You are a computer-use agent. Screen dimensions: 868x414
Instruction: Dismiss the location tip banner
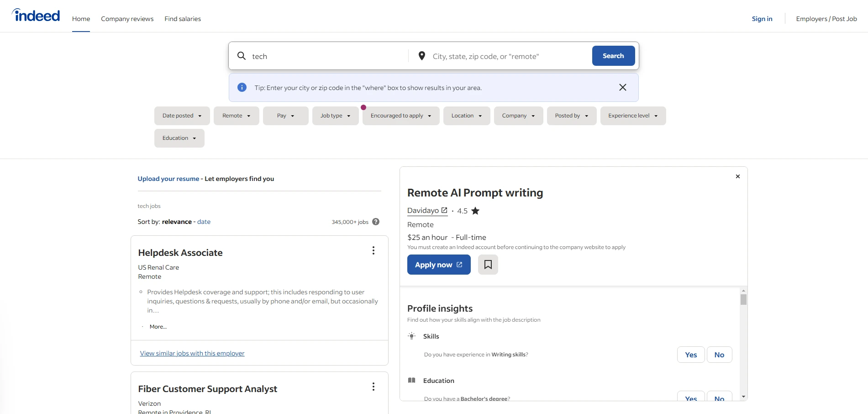pyautogui.click(x=622, y=87)
